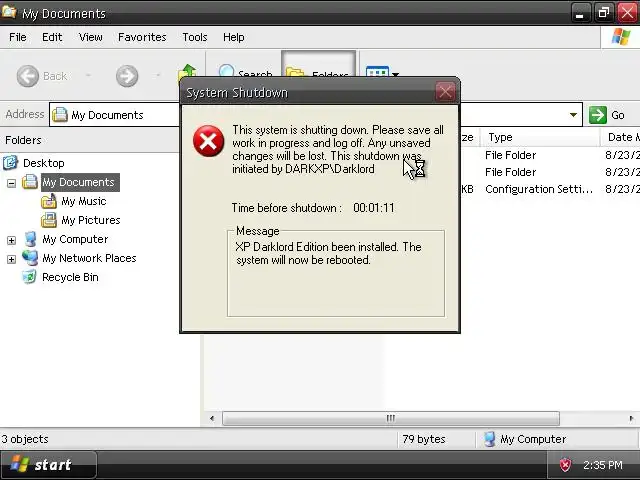Select My Network Places in tree
Image resolution: width=640 pixels, height=480 pixels.
[x=89, y=258]
